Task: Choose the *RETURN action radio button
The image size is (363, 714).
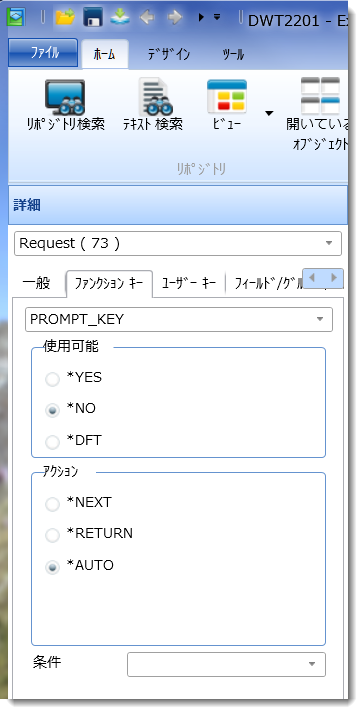Action: click(x=52, y=535)
